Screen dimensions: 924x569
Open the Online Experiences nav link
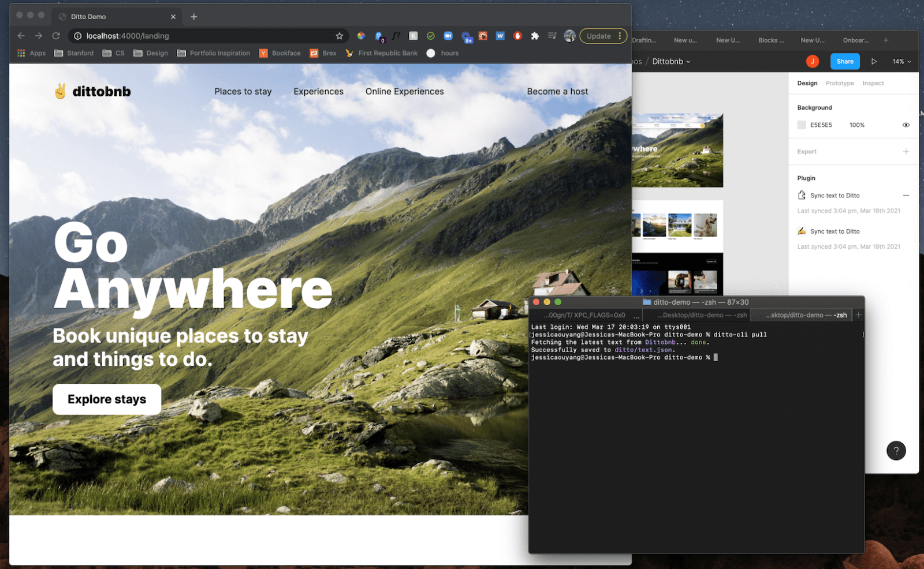405,91
